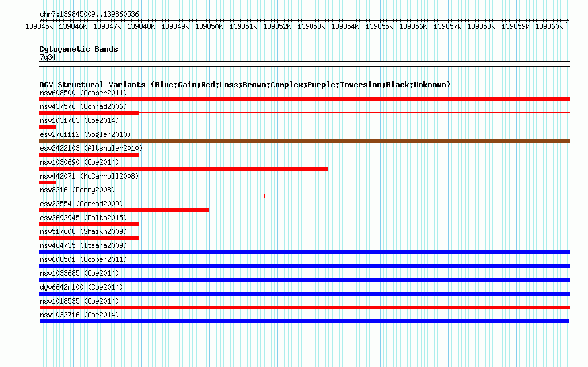Open the nsv464735 (Itsara2009) label

[x=83, y=245]
